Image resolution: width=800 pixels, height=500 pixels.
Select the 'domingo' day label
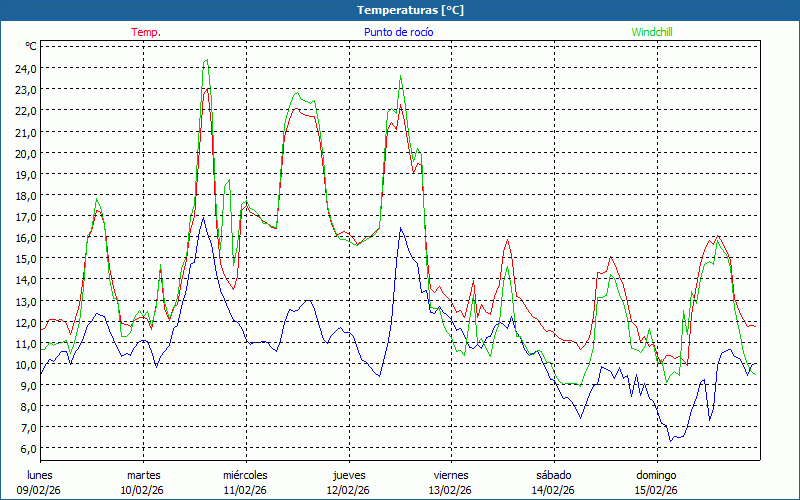(656, 475)
